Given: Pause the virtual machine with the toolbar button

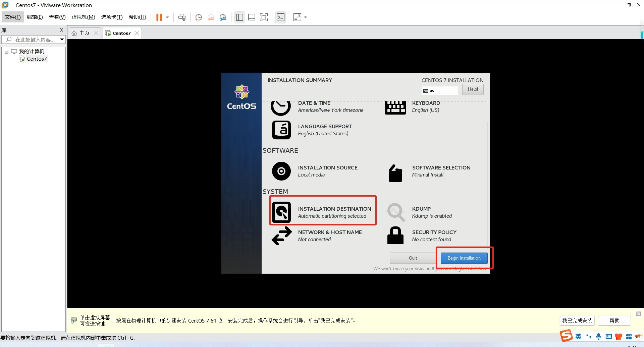Looking at the screenshot, I should [159, 17].
